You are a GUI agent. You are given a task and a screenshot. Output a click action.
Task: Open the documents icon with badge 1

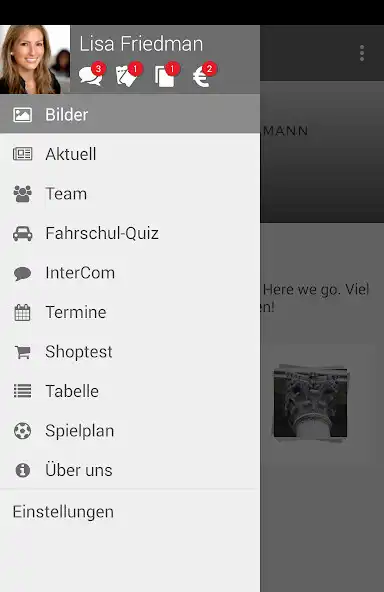(x=166, y=74)
